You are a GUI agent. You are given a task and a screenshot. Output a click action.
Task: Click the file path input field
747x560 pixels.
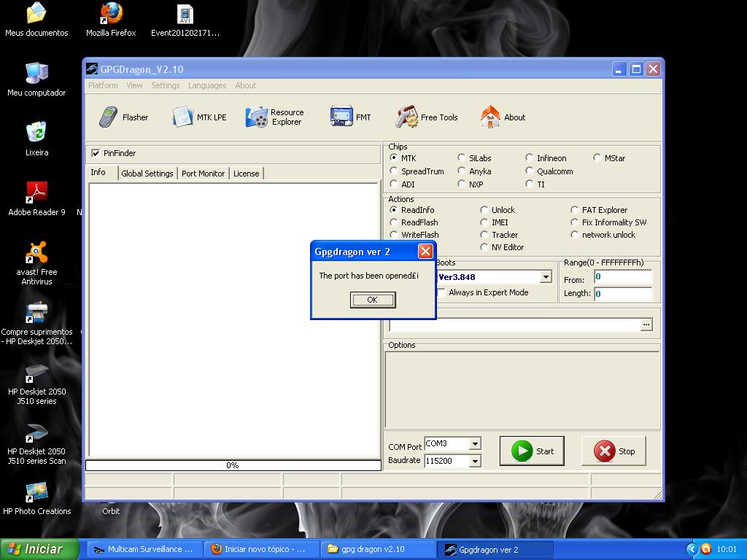coord(514,324)
